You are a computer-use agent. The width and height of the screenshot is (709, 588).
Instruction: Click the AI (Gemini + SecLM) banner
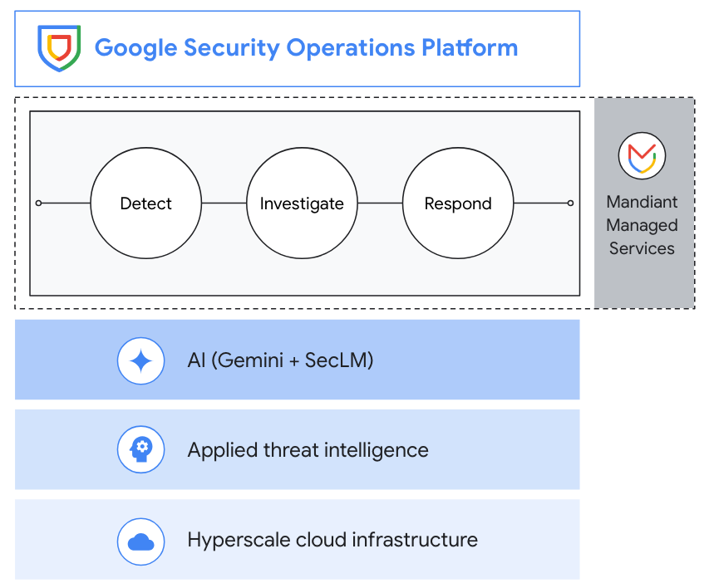297,360
